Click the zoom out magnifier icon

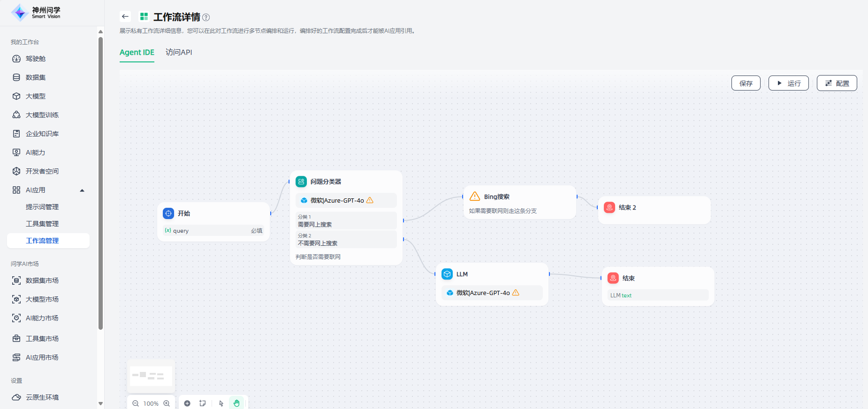(x=136, y=403)
